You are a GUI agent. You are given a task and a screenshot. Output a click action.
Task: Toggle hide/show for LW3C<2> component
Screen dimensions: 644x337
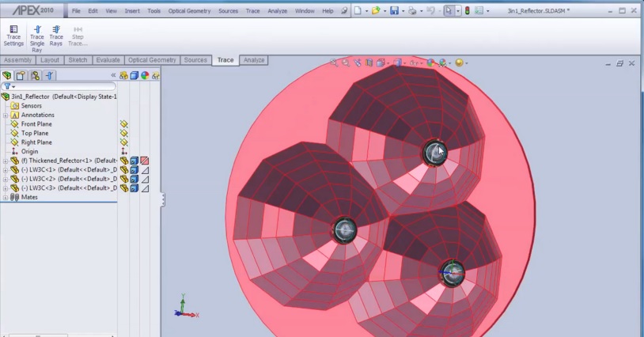[x=123, y=179]
